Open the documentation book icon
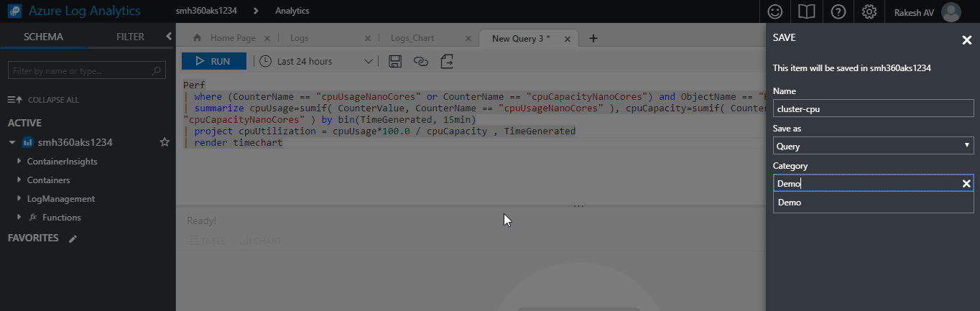 pyautogui.click(x=806, y=11)
